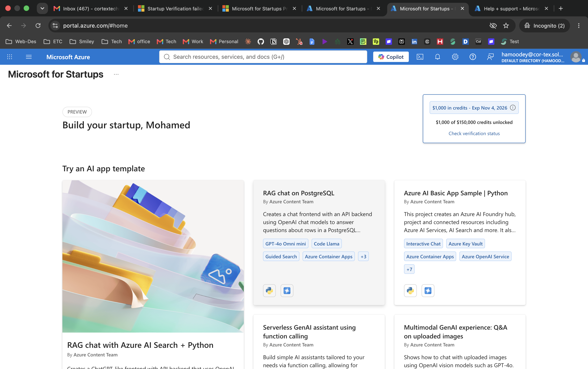Show the Azure portal hamburger menu
588x369 pixels.
point(29,57)
